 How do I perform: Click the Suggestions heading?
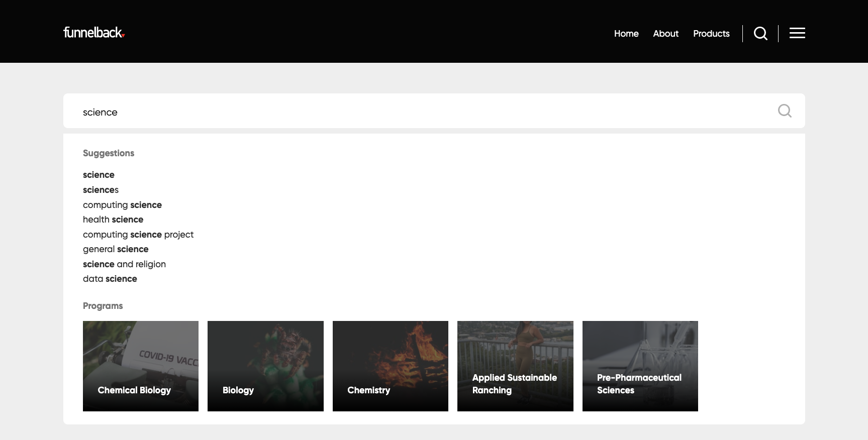pos(109,153)
